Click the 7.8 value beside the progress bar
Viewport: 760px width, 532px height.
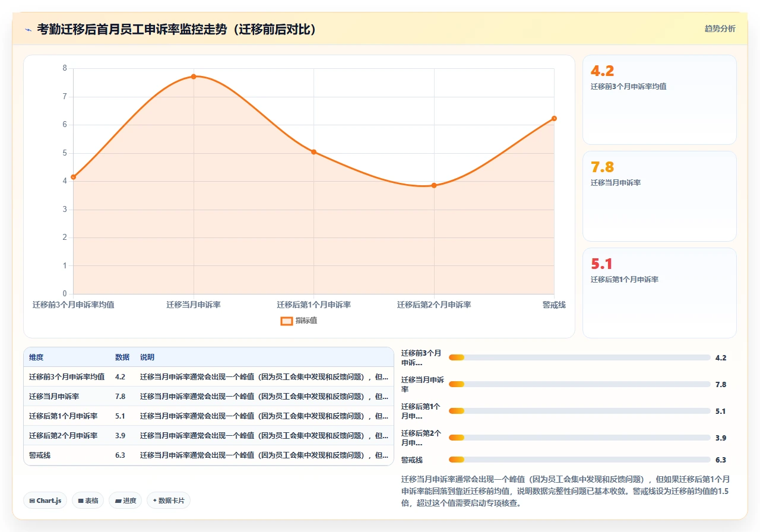pyautogui.click(x=721, y=384)
